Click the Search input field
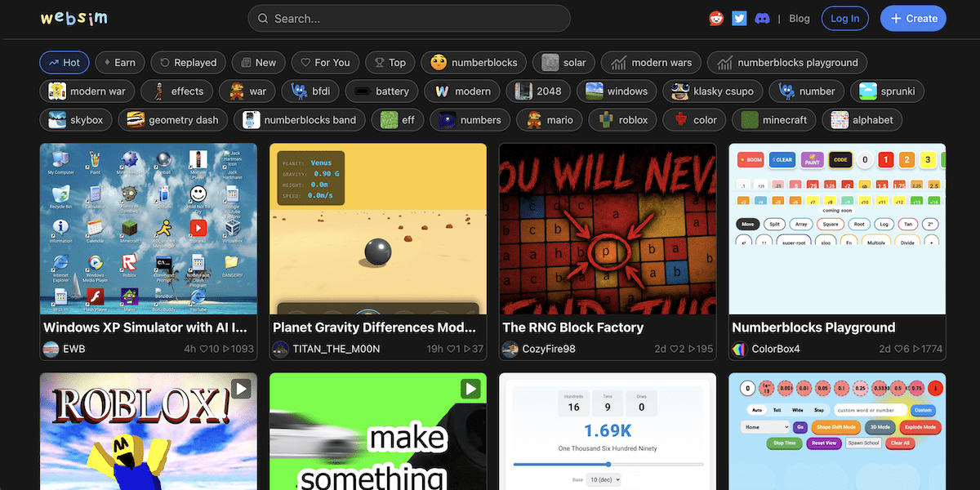Image resolution: width=980 pixels, height=490 pixels. pos(409,18)
